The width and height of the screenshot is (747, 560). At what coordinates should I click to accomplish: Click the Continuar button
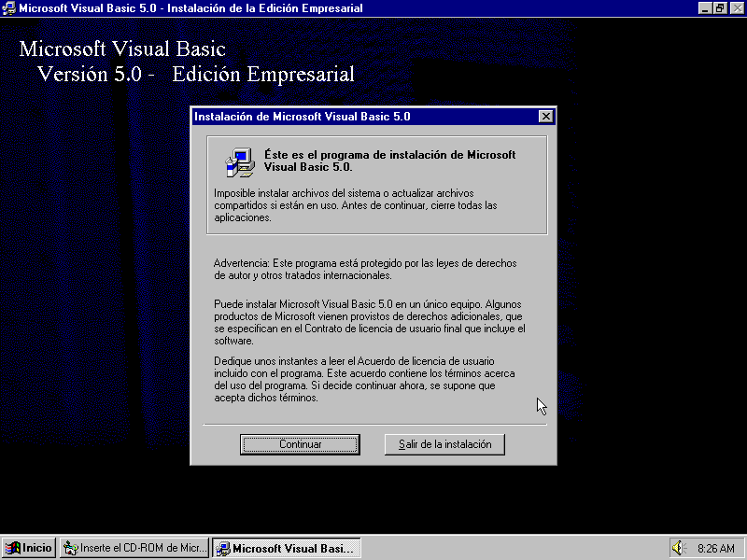(300, 444)
